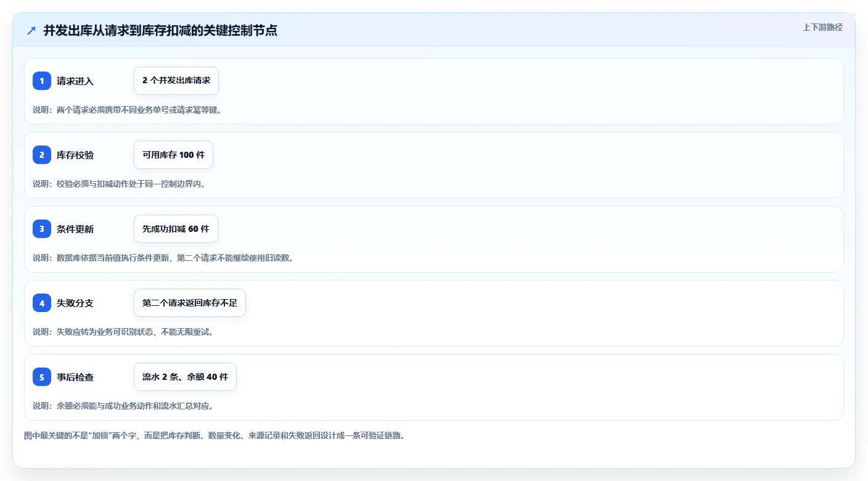Click the chip 先成功扣减 60 件
Viewport: 868px width, 481px height.
[x=176, y=229]
